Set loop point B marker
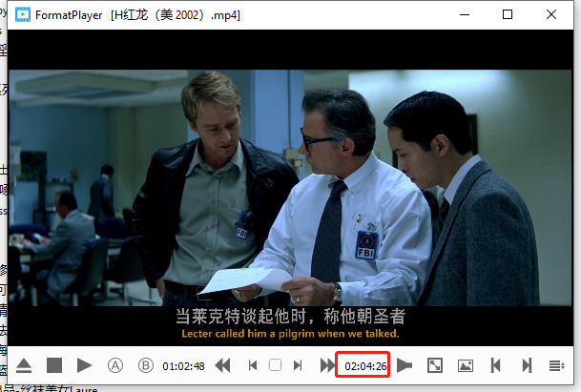581x392 pixels. [x=146, y=365]
